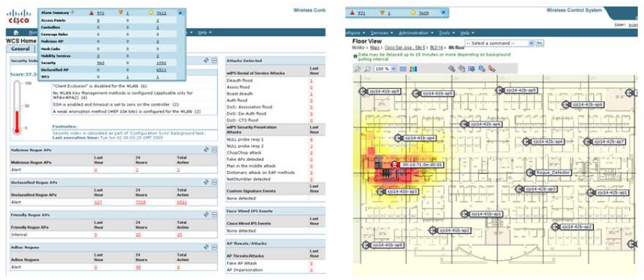
Task: Refresh the Adhoc Rogues panel
Action: coord(207,247)
